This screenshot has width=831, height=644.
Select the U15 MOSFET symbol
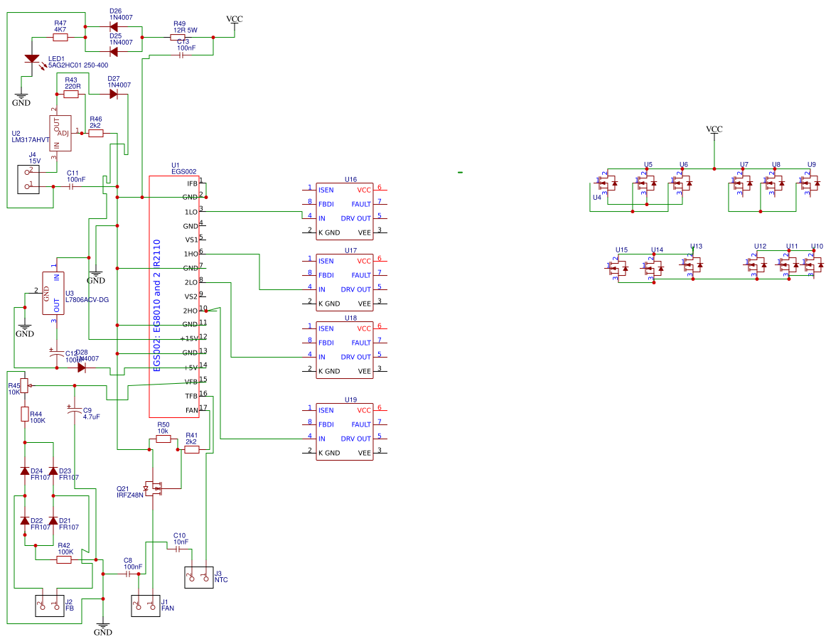coord(619,267)
